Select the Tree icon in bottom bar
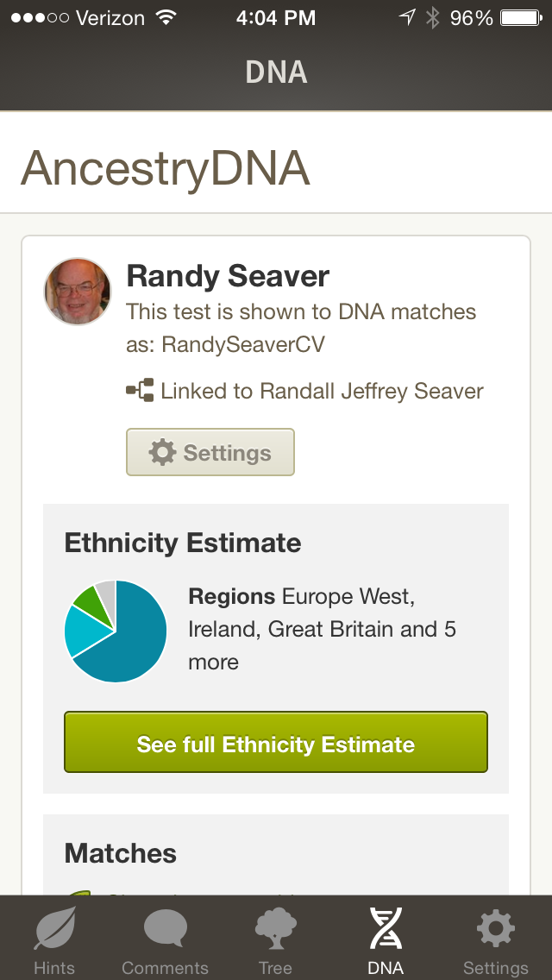 (274, 930)
